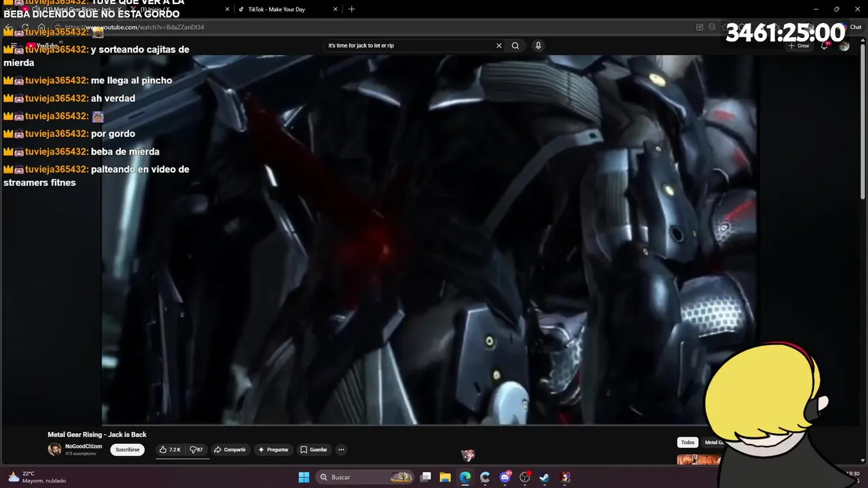Viewport: 868px width, 488px height.
Task: Dislike the video showing 87 dislikes
Action: click(x=197, y=449)
